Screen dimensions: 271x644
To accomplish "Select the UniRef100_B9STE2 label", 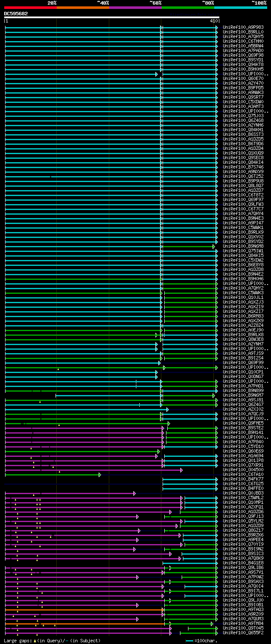I will point(244,428).
